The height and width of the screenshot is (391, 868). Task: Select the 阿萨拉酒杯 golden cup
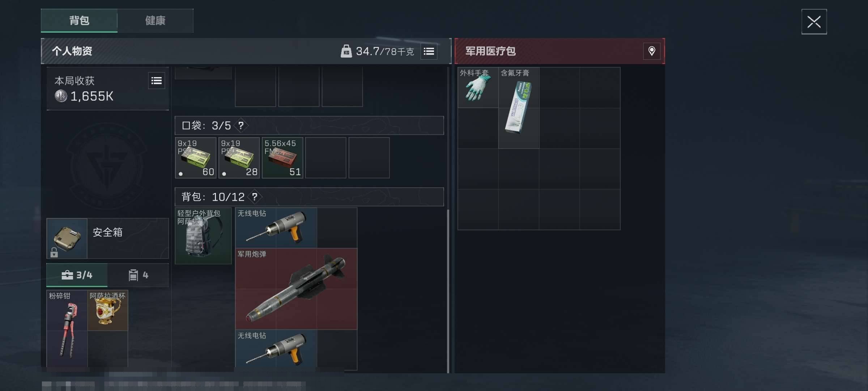(108, 310)
